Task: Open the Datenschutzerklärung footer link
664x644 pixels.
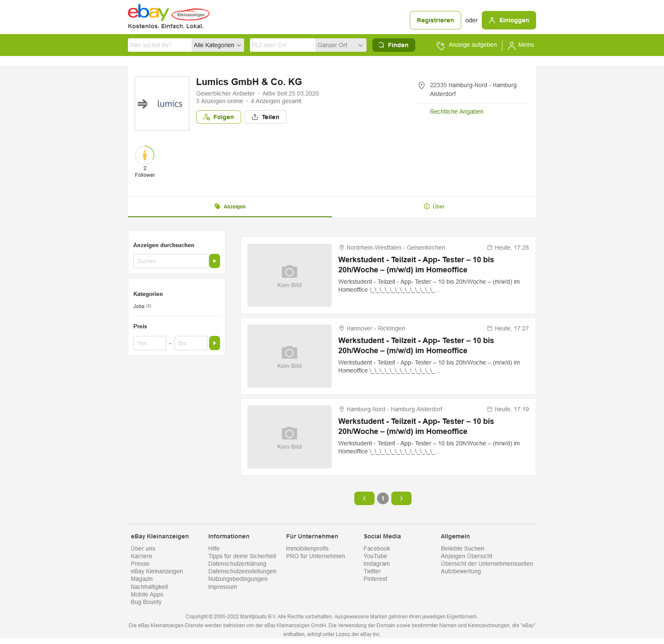Action: click(237, 564)
